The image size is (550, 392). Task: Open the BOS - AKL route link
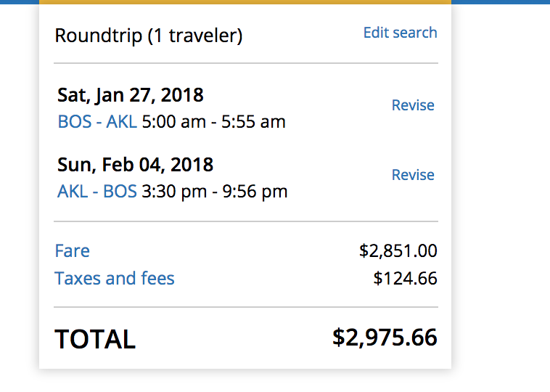(x=97, y=122)
